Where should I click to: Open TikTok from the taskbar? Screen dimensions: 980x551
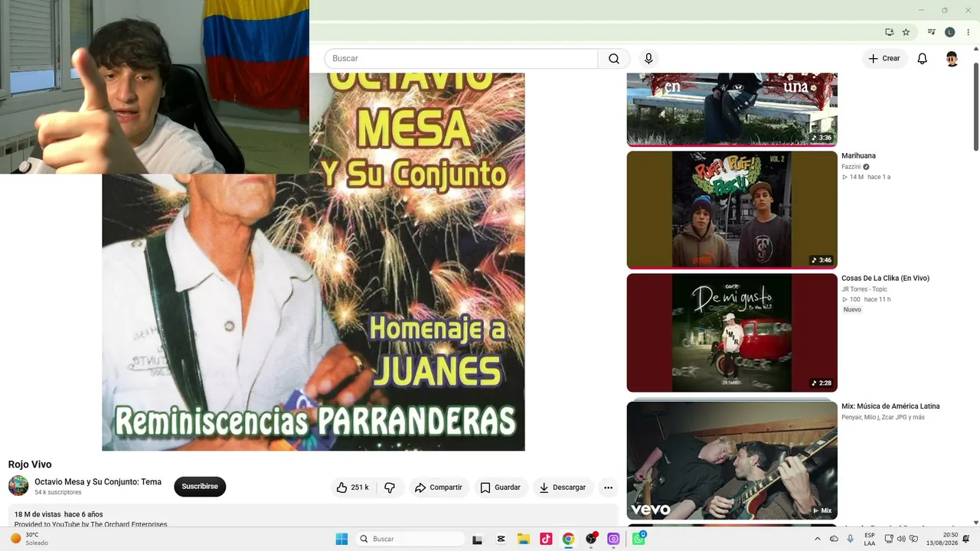coord(546,539)
